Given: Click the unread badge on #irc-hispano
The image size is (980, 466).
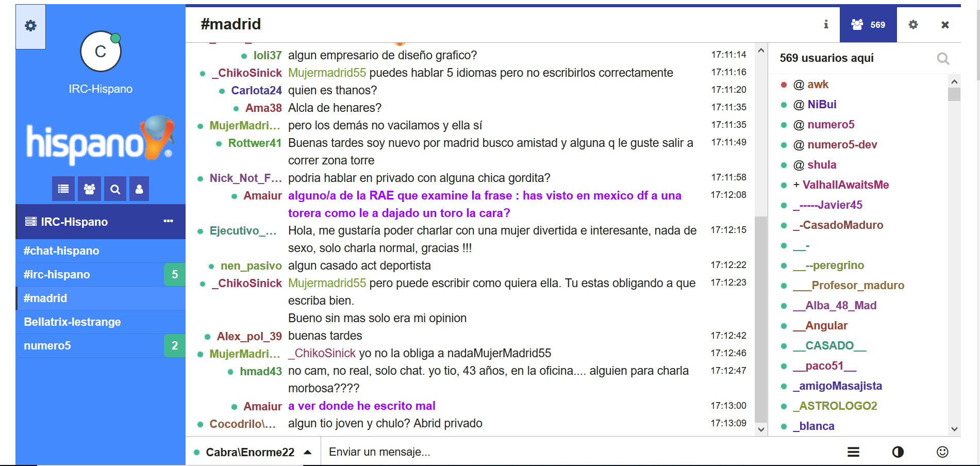Looking at the screenshot, I should (x=174, y=274).
